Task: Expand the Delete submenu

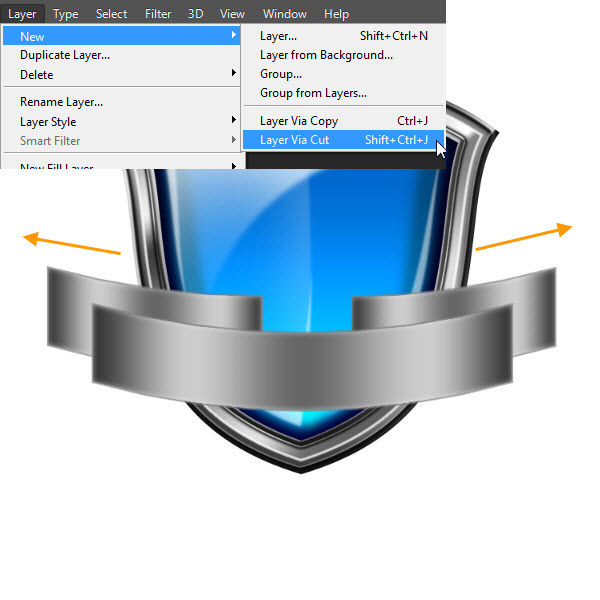Action: (37, 75)
